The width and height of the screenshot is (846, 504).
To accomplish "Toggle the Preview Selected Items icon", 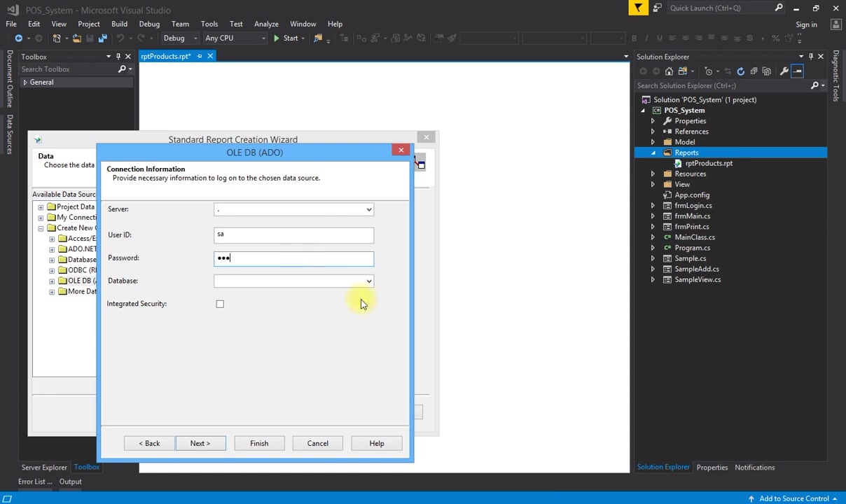I will click(798, 71).
